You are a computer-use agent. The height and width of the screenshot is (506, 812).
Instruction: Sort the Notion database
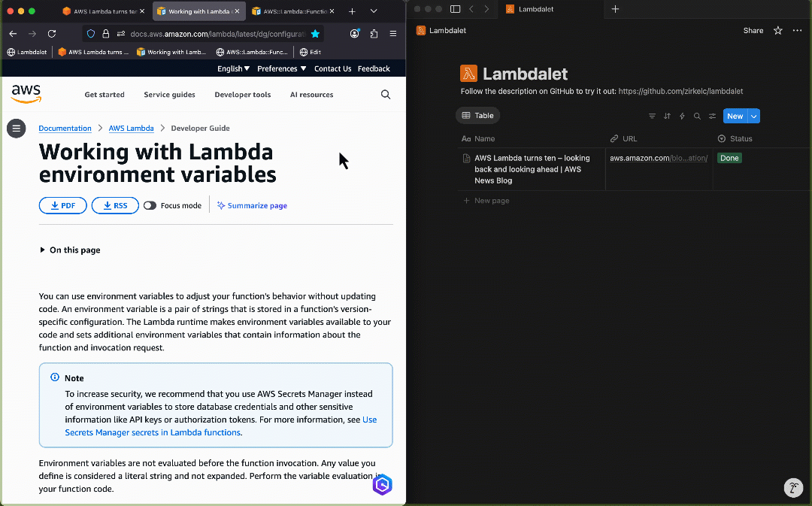click(667, 116)
